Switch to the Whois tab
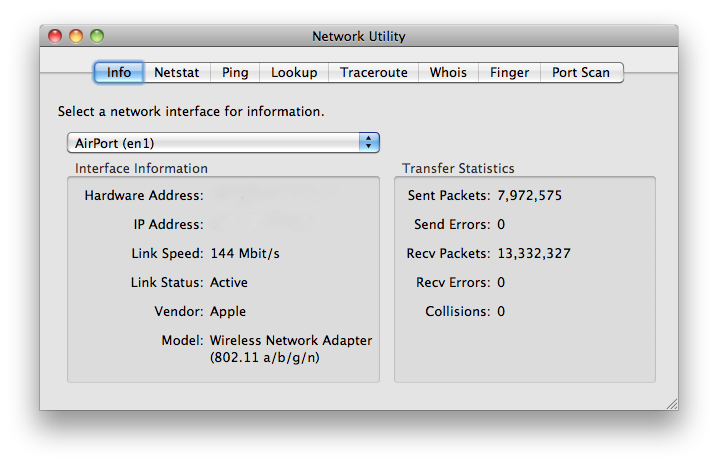This screenshot has width=718, height=465. coord(448,72)
